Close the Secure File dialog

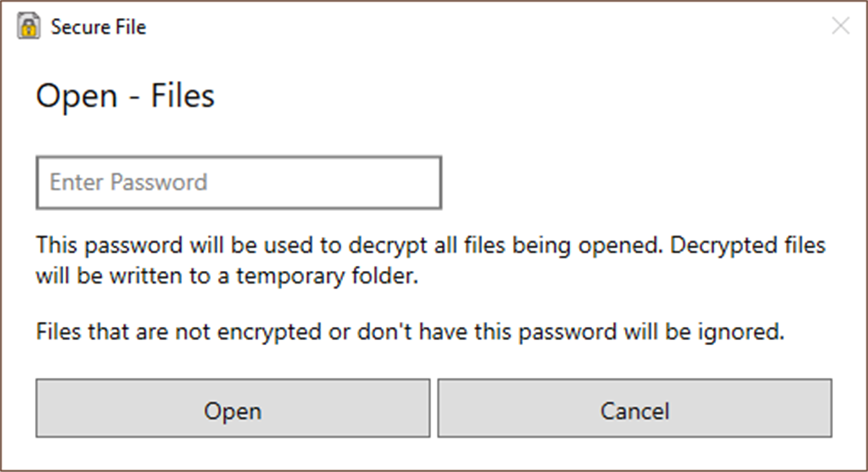coord(841,26)
